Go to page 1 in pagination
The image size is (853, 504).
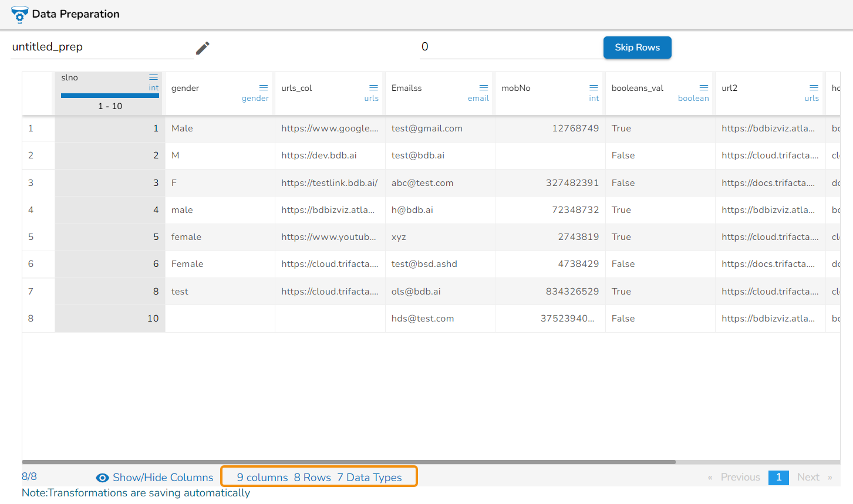coord(778,477)
